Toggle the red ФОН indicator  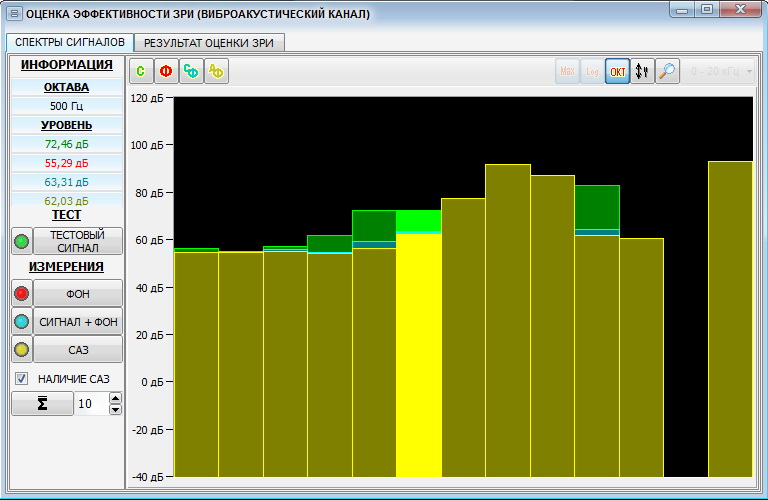coord(21,293)
